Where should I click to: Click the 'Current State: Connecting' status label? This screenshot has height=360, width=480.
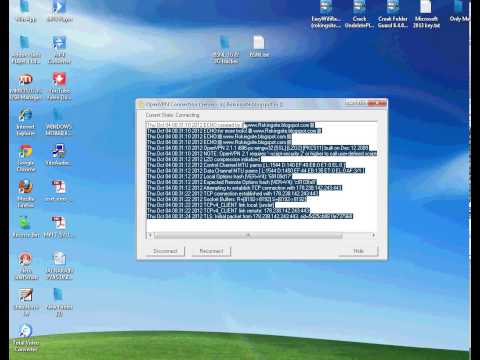click(173, 115)
